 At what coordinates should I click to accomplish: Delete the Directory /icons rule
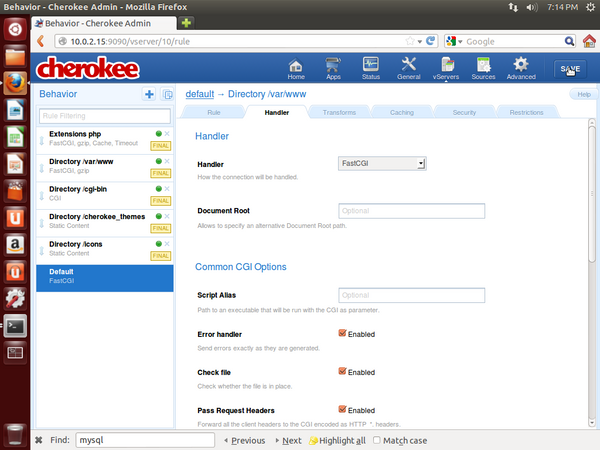[167, 244]
